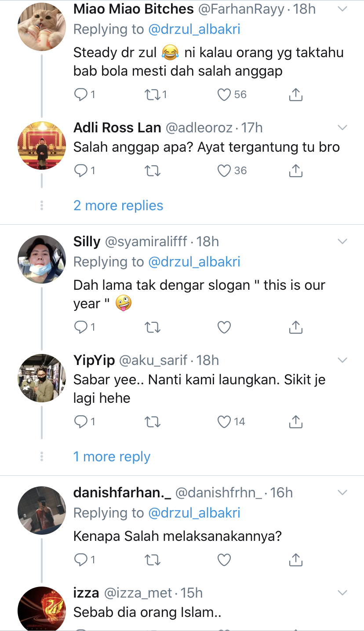Open Miao Miao Bitches' cat profile picture
Screen dimensions: 364x631
click(42, 27)
